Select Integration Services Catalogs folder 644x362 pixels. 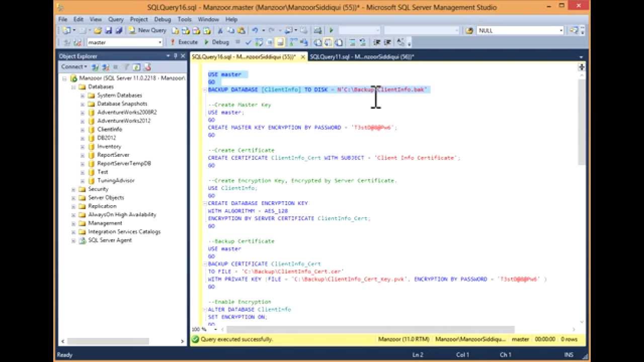[x=124, y=232]
